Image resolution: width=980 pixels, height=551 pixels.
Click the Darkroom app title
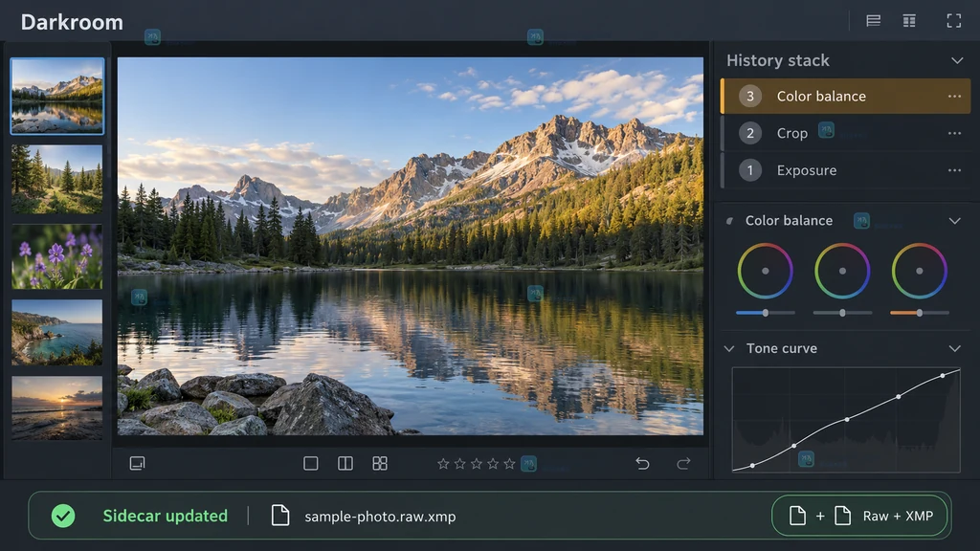pyautogui.click(x=72, y=22)
